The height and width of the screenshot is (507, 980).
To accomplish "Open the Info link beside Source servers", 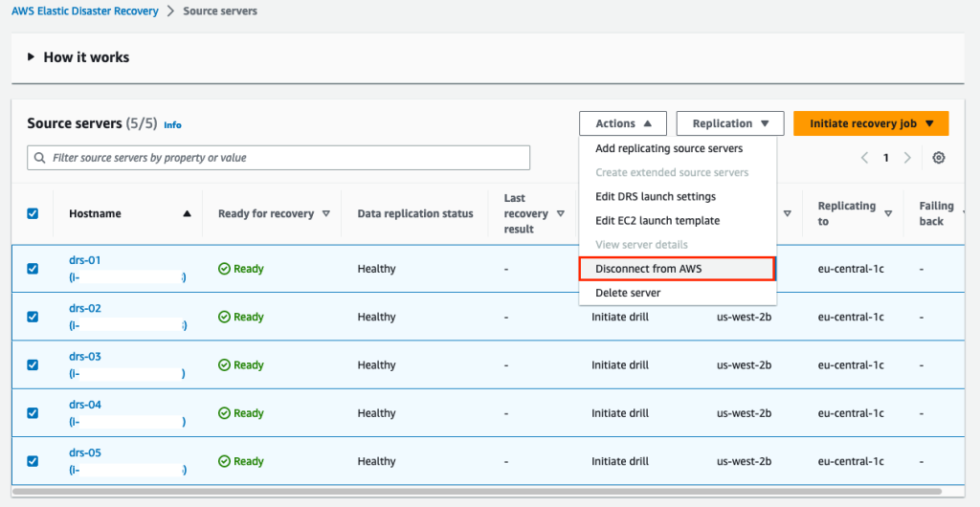I will click(x=172, y=125).
